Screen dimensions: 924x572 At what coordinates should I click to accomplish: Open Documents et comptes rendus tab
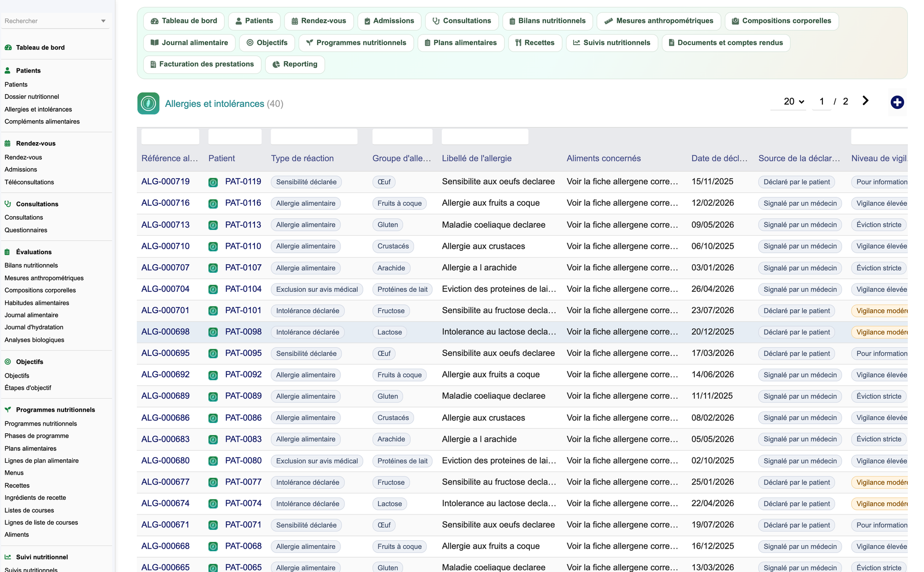click(x=726, y=43)
